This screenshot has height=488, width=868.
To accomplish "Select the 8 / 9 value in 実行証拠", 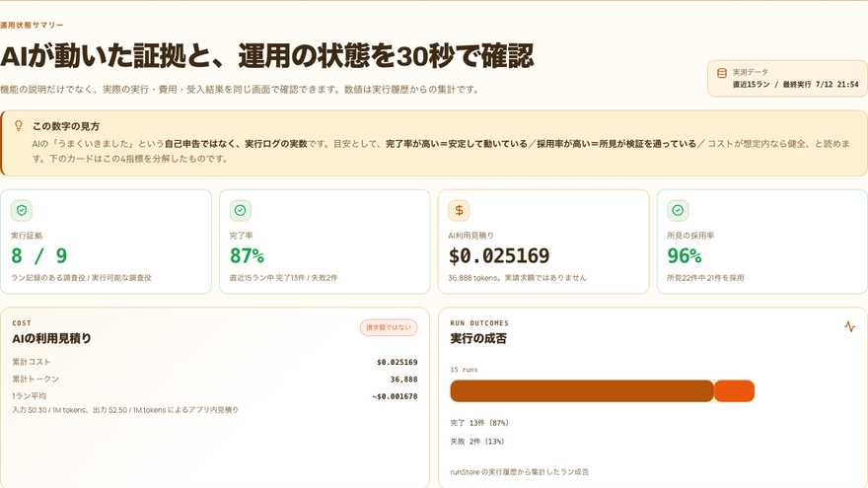I will [38, 255].
